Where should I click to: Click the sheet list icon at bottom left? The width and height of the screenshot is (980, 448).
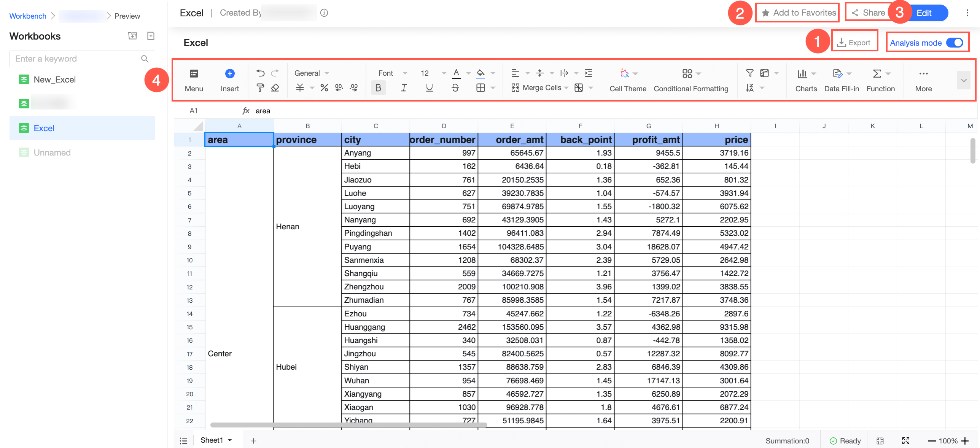click(x=183, y=441)
